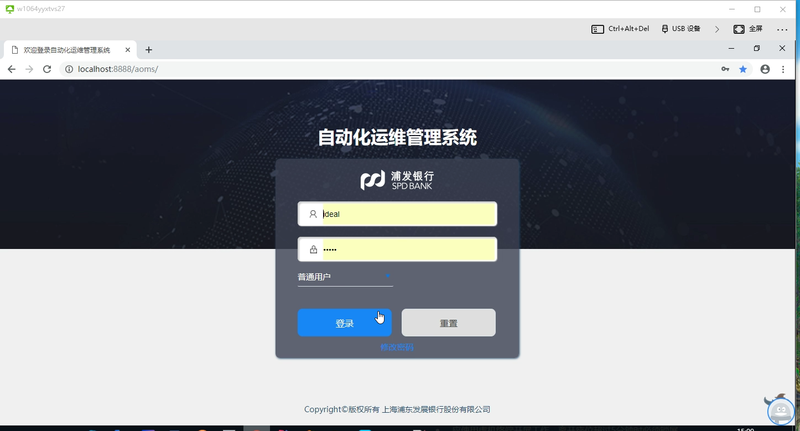800x431 pixels.
Task: Go back with browser back arrow
Action: [x=11, y=69]
